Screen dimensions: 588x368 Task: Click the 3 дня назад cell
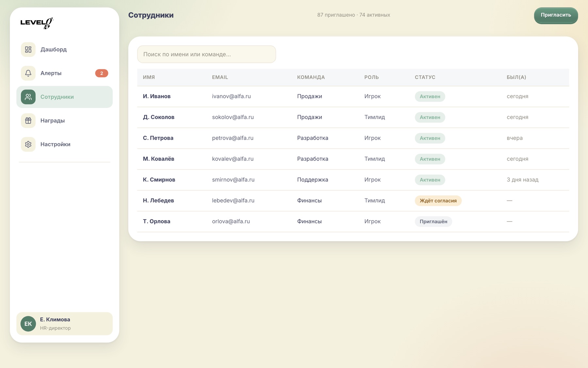coord(522,180)
